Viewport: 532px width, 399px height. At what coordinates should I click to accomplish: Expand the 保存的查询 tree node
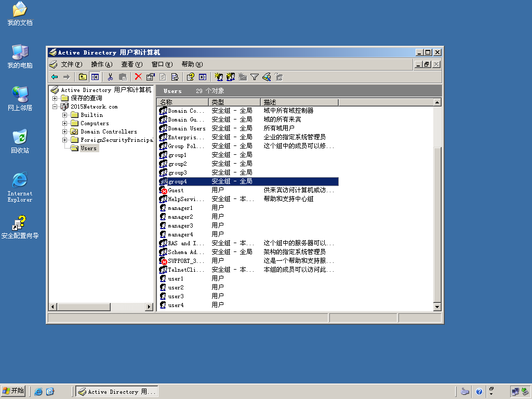[x=55, y=98]
